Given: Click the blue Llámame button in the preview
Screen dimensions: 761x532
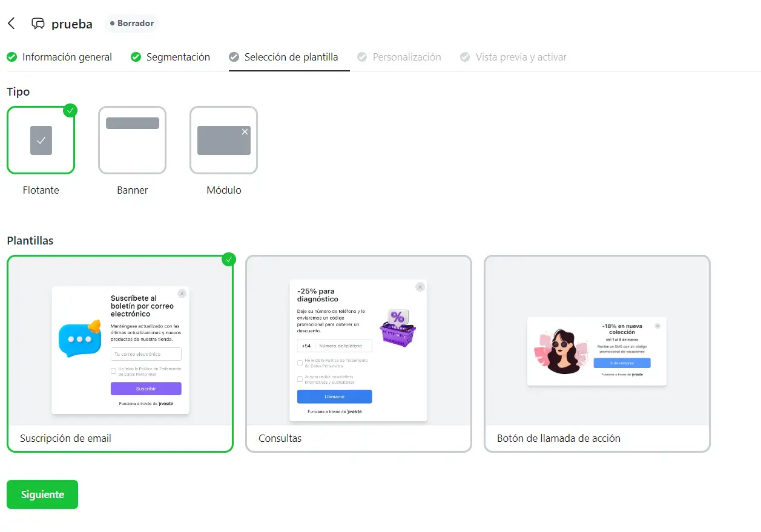Looking at the screenshot, I should (335, 396).
